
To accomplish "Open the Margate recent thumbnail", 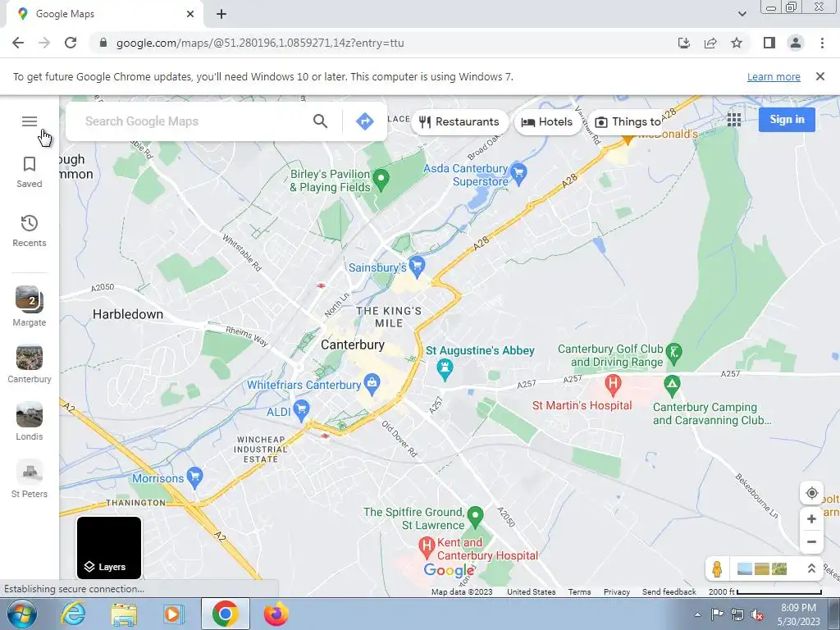I will coord(30,307).
